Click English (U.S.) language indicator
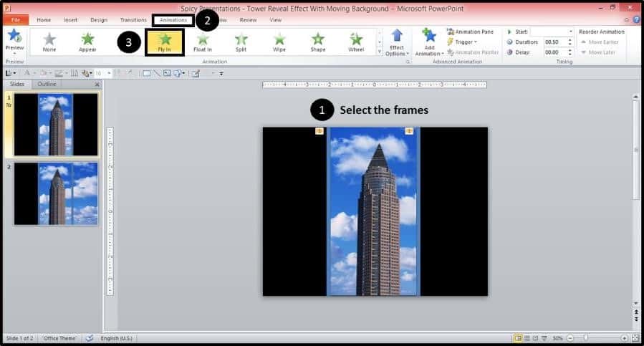Screen dimensions: 644x346 click(117, 338)
